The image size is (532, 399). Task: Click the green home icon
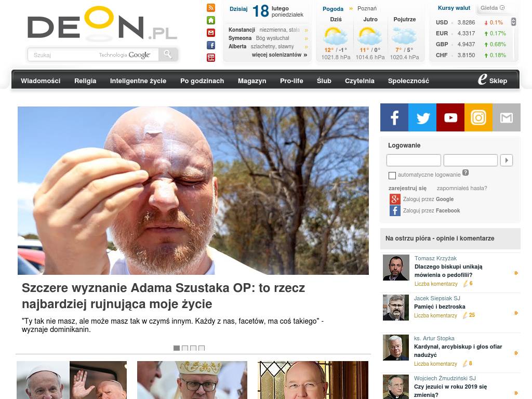(211, 20)
